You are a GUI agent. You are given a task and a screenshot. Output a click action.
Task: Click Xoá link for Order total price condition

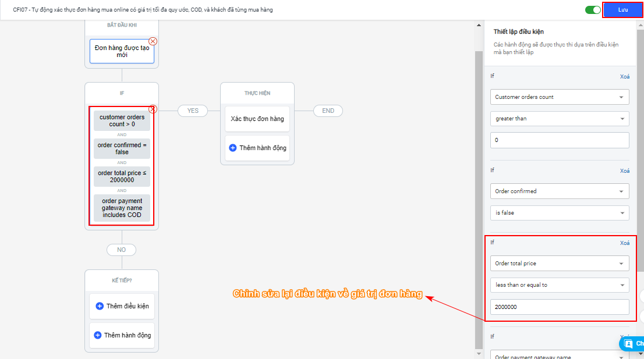(x=624, y=243)
